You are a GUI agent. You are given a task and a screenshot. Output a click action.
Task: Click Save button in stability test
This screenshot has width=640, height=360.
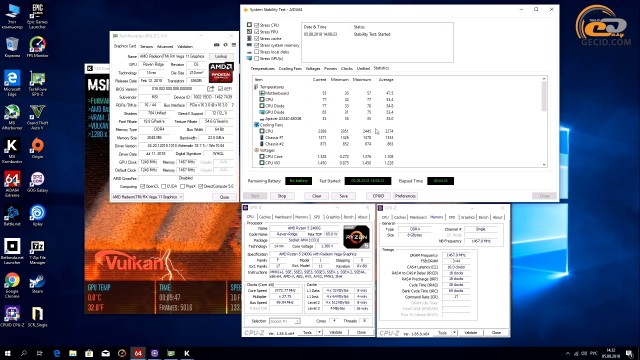click(344, 196)
